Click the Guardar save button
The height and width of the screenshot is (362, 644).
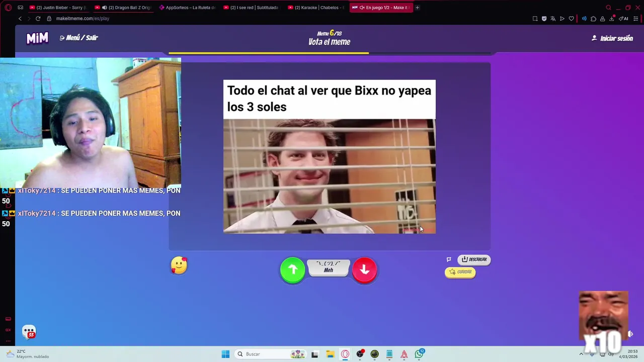tap(460, 272)
